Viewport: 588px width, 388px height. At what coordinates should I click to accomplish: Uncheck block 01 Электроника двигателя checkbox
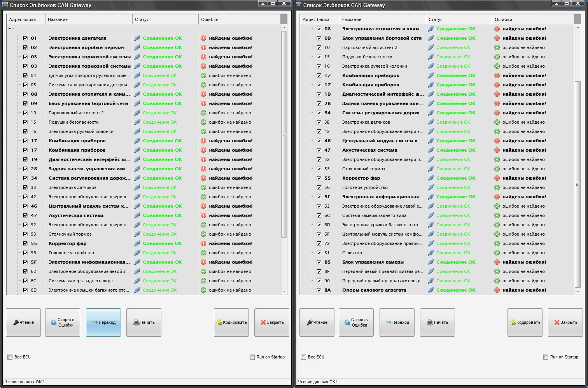click(25, 38)
